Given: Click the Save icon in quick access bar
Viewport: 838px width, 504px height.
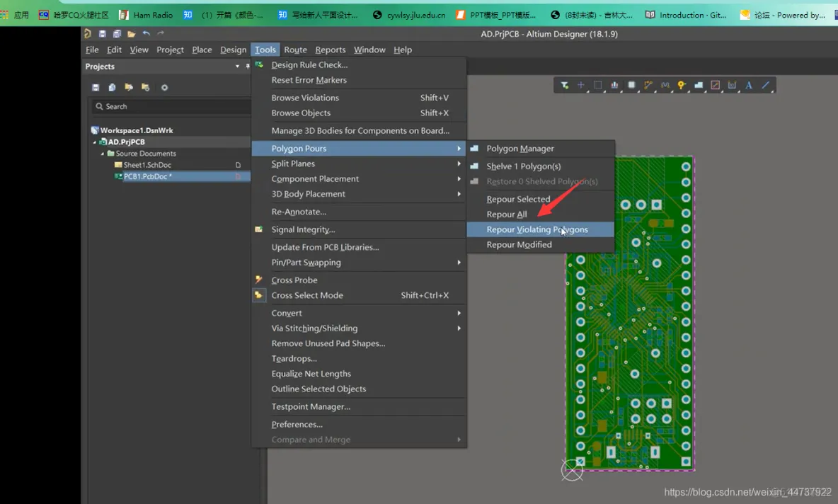Looking at the screenshot, I should coord(102,34).
